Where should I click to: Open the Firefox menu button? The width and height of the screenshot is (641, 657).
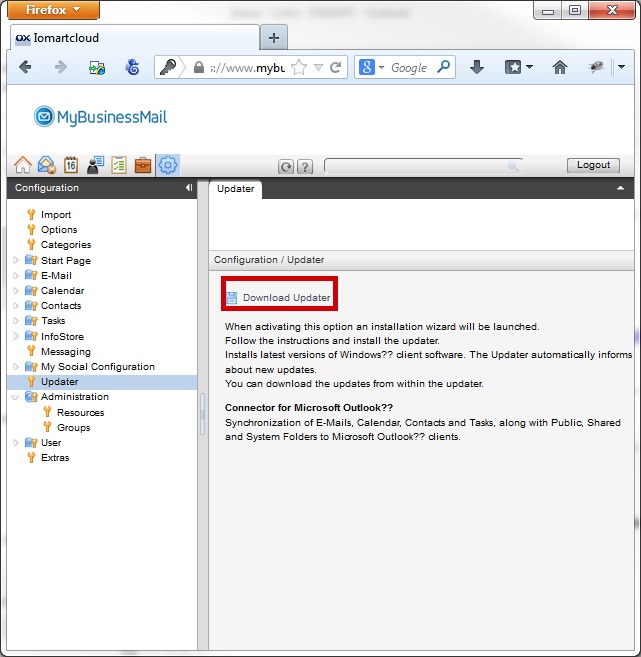[49, 10]
